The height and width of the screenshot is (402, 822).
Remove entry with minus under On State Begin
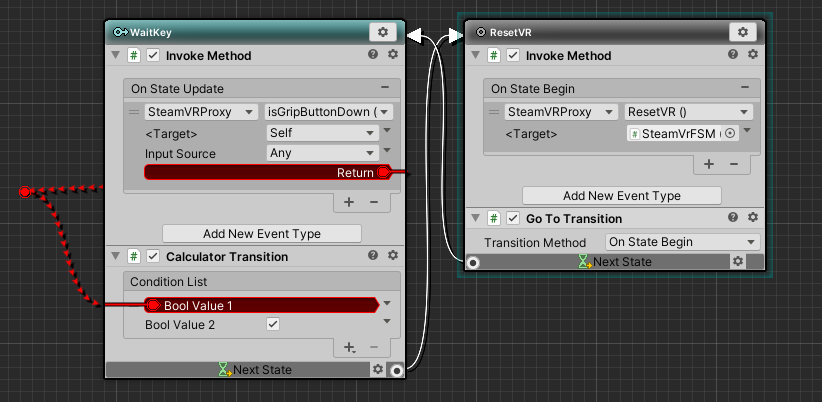[x=734, y=164]
